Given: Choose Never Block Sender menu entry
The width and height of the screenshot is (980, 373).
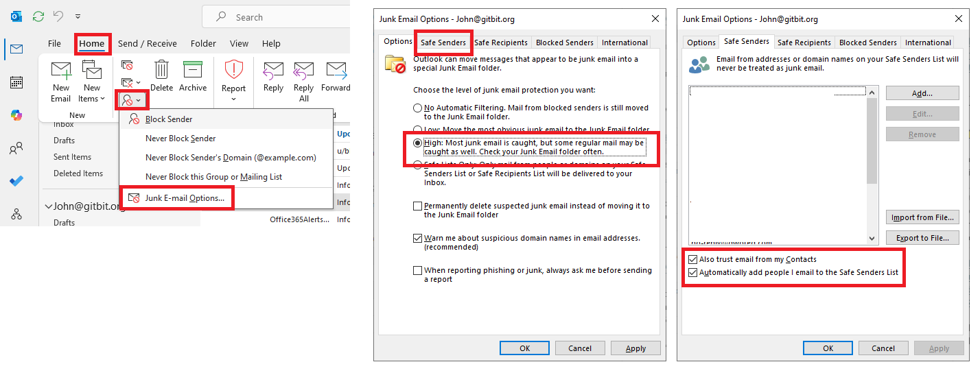Looking at the screenshot, I should (x=226, y=138).
